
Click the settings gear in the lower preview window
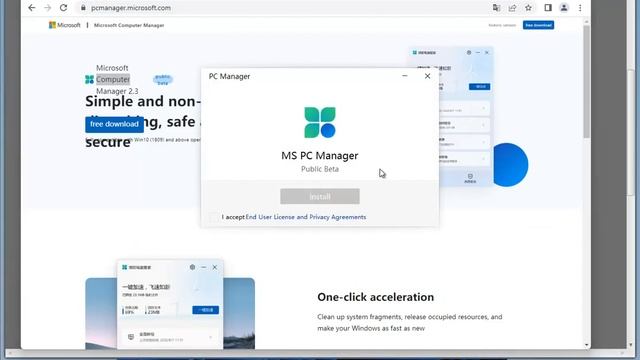coord(192,267)
